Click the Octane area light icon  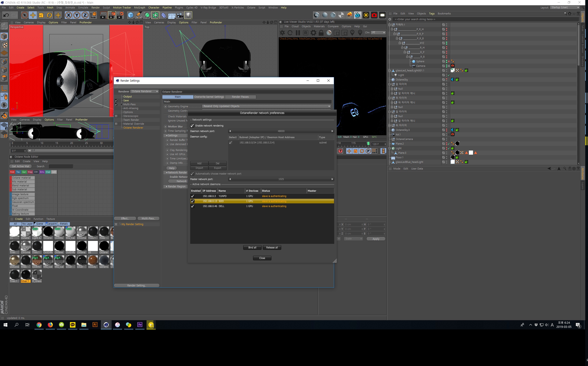382,15
